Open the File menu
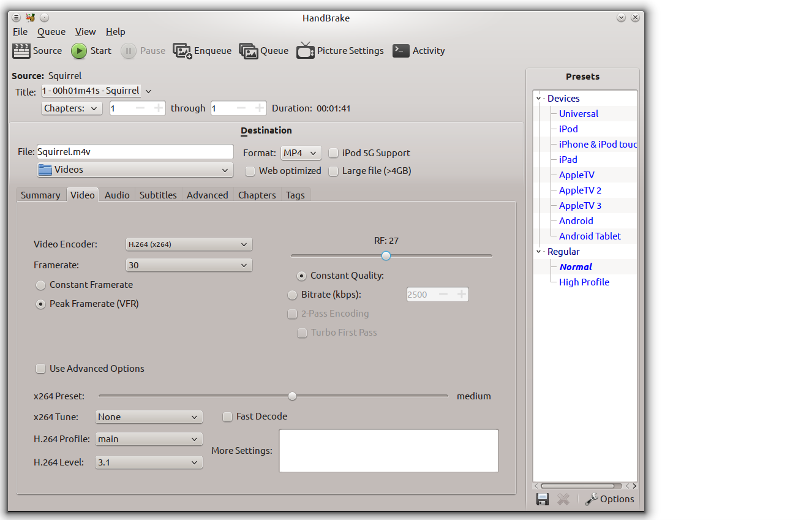This screenshot has width=812, height=520. [x=20, y=32]
